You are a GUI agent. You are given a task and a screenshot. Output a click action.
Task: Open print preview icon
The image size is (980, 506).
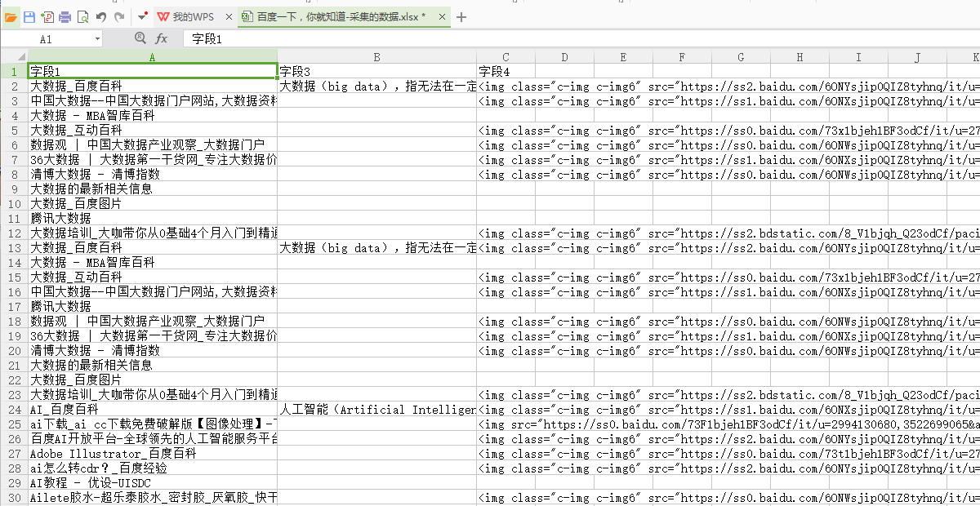tap(82, 16)
